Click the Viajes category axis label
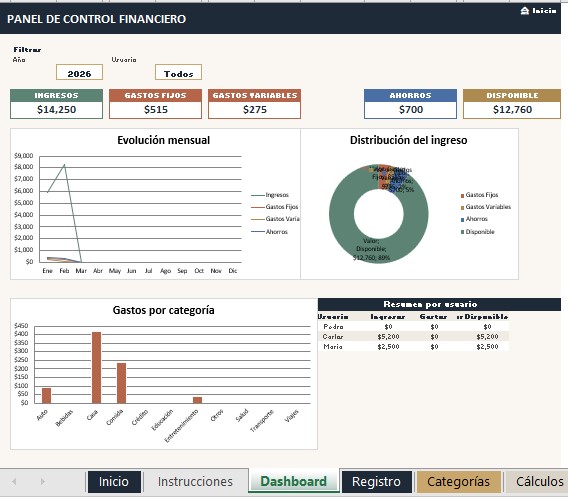Viewport: 568px width, 497px height. (292, 416)
